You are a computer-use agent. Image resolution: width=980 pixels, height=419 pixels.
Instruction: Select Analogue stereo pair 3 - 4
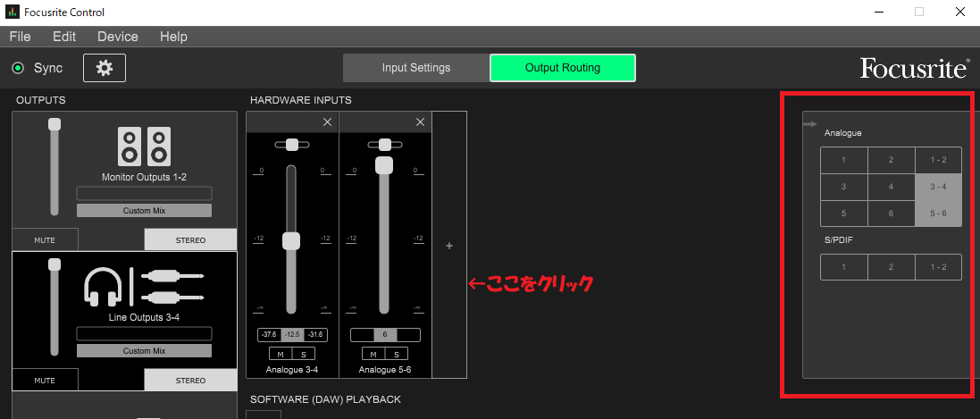pos(938,187)
